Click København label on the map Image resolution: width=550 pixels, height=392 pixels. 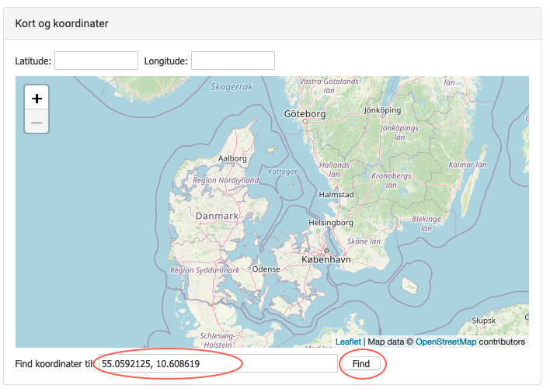pos(326,259)
